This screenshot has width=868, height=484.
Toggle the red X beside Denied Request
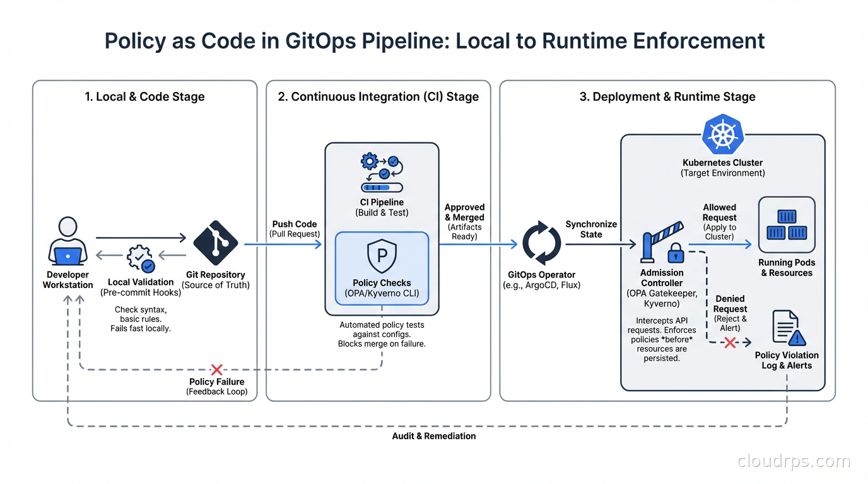click(x=730, y=343)
